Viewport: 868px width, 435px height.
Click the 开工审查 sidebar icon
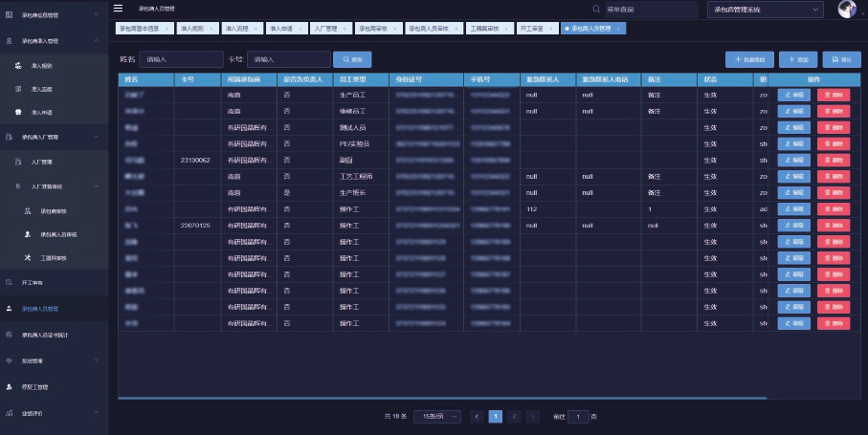(x=10, y=282)
